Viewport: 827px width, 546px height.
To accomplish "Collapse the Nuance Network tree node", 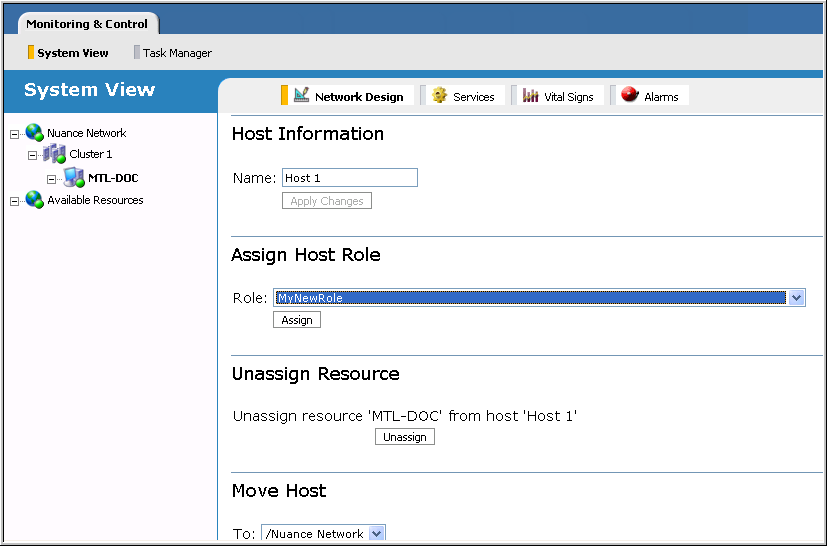I will click(x=14, y=134).
